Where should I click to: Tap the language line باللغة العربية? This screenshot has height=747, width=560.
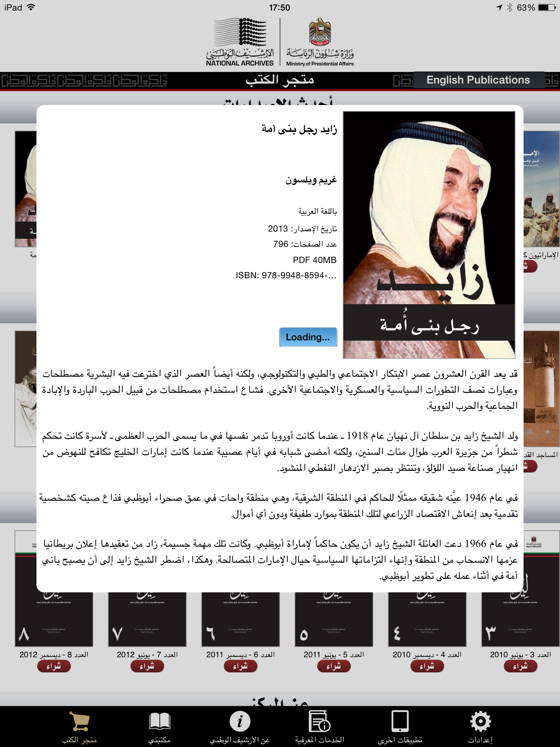pyautogui.click(x=318, y=211)
